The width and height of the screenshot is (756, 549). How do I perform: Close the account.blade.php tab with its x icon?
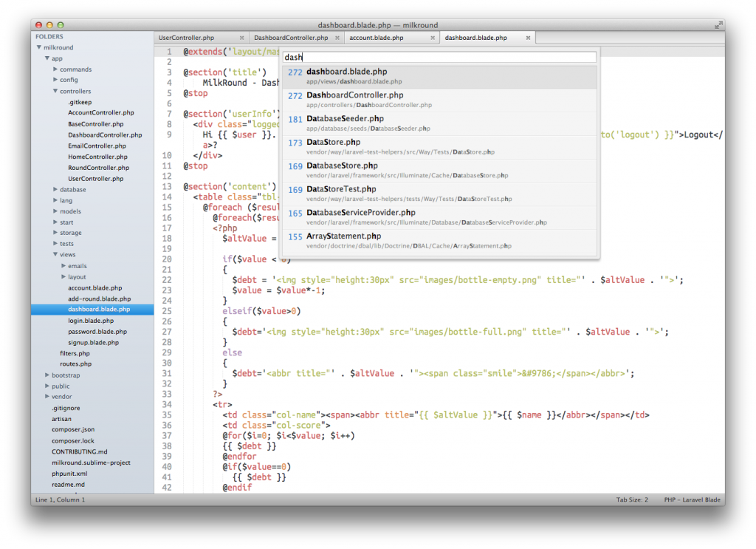(434, 37)
